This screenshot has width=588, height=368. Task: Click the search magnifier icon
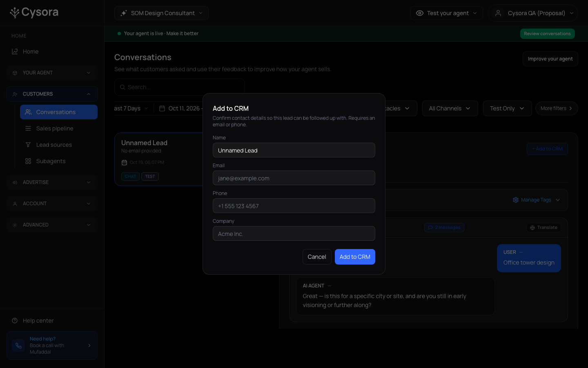(122, 87)
